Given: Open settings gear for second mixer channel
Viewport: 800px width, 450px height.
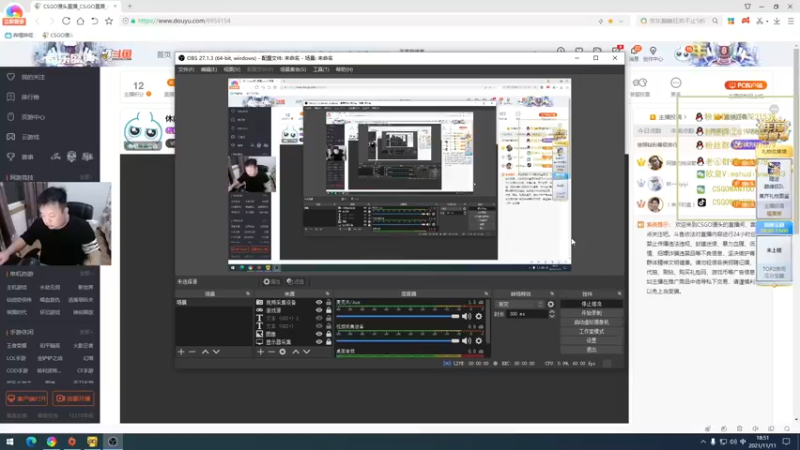Looking at the screenshot, I should [x=479, y=341].
